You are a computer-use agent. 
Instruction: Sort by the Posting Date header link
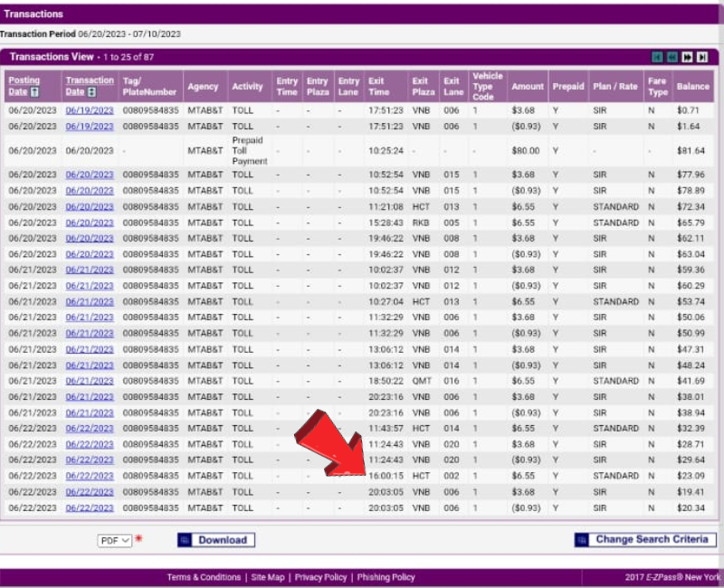coord(24,86)
